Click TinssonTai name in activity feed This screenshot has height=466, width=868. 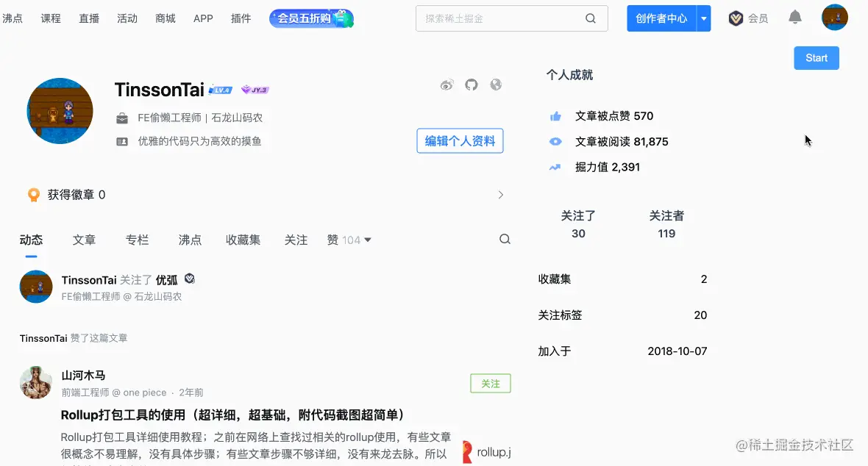[89, 280]
